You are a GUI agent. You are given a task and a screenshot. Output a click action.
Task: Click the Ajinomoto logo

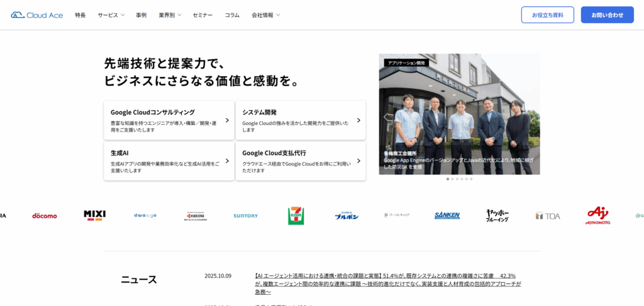[x=597, y=215]
